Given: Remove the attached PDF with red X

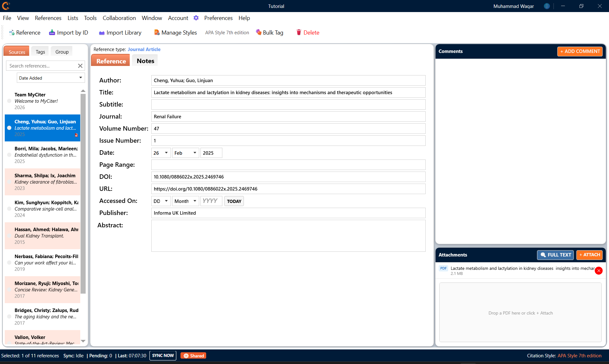Looking at the screenshot, I should pos(599,270).
